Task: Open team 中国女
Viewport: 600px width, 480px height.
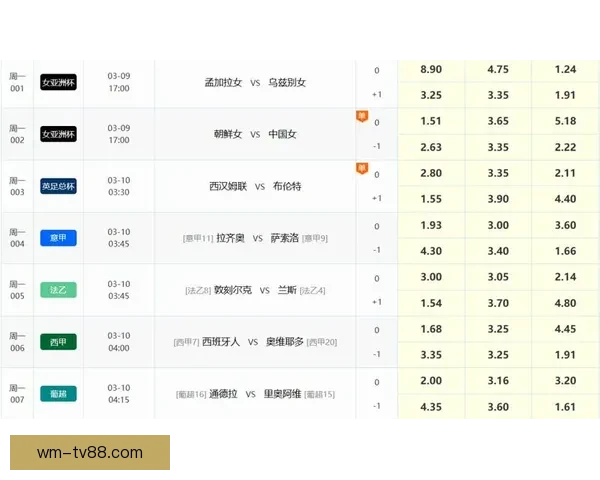Action: (x=282, y=134)
